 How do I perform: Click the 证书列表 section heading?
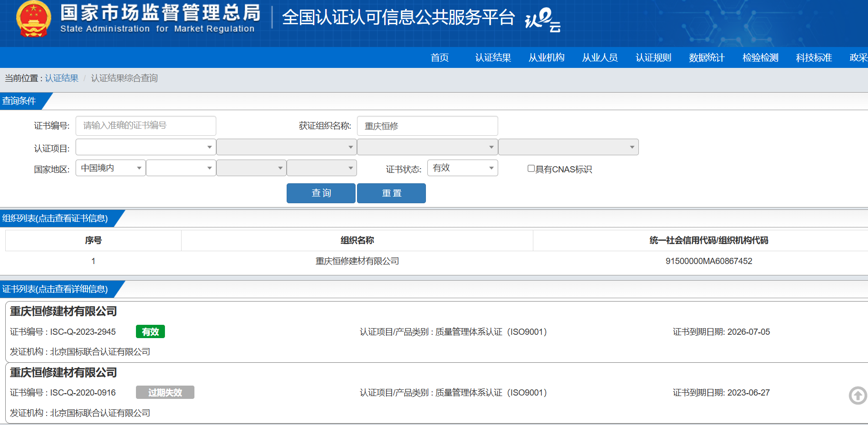click(x=55, y=289)
